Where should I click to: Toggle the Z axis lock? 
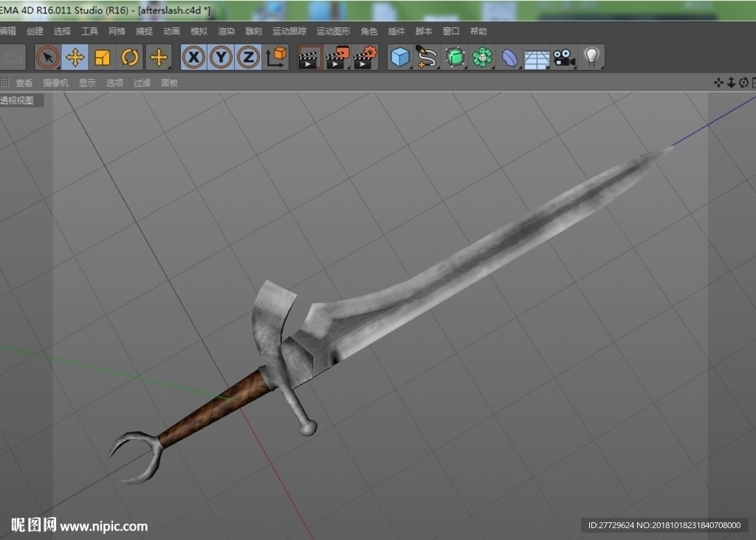[248, 58]
